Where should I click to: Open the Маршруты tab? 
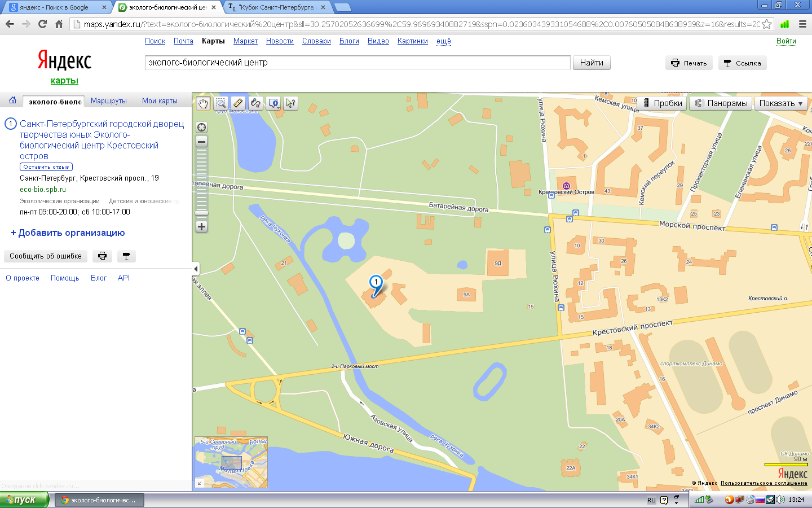(x=109, y=101)
